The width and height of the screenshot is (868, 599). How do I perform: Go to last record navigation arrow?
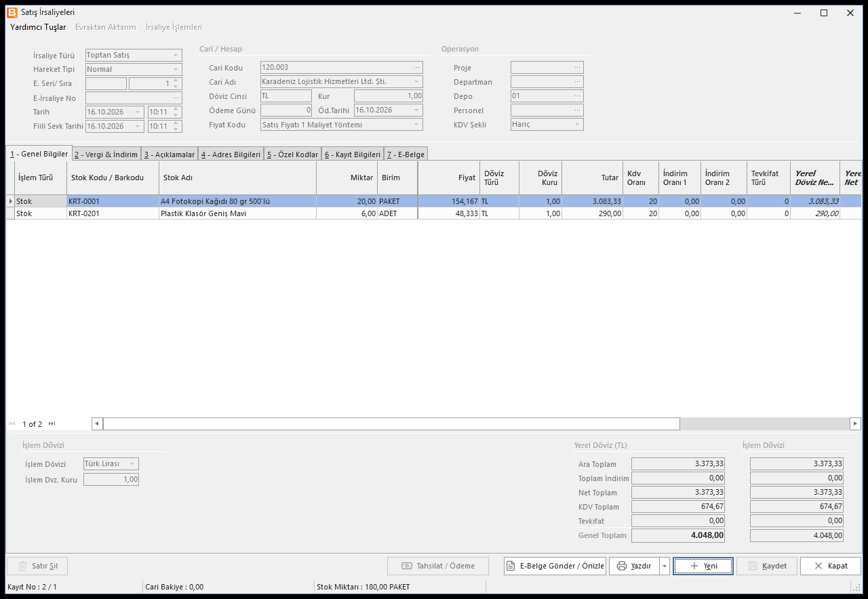52,424
